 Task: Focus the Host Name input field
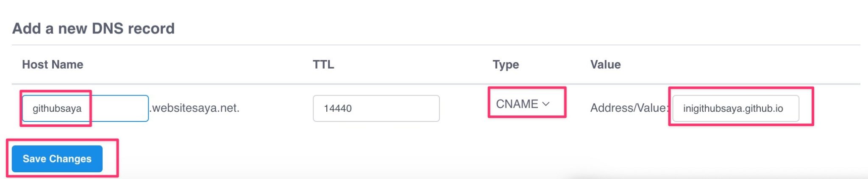85,108
